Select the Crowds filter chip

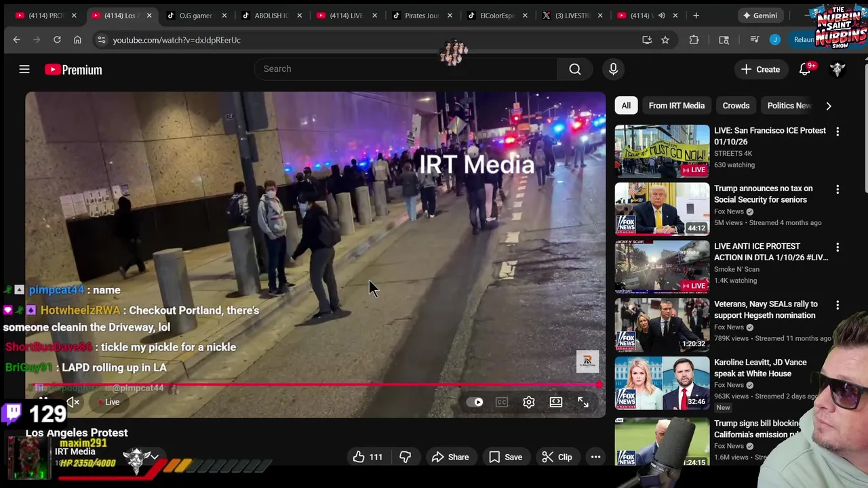736,106
